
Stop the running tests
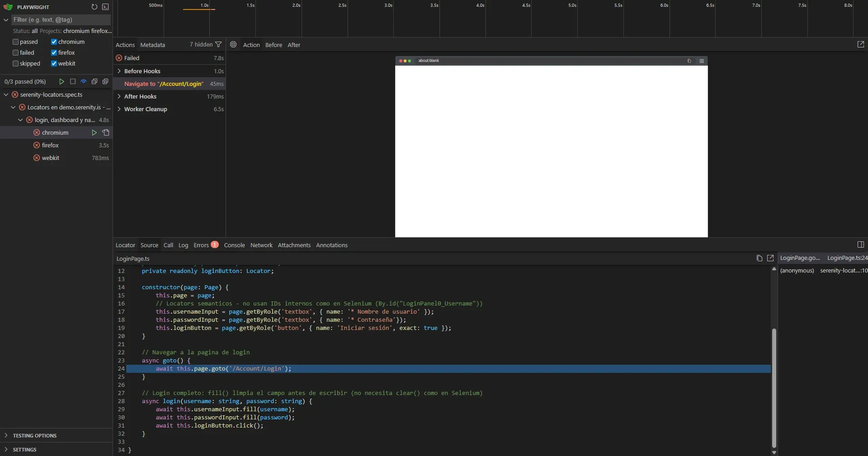click(x=72, y=82)
